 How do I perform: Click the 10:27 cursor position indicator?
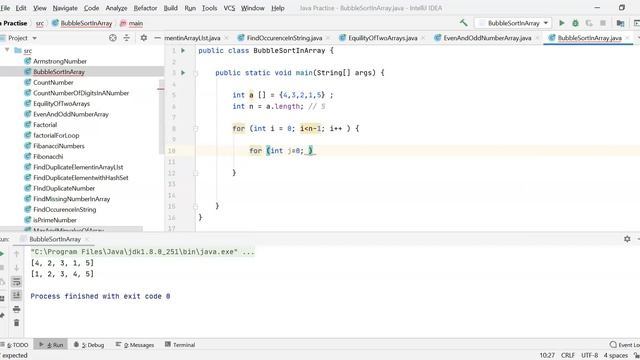click(547, 356)
